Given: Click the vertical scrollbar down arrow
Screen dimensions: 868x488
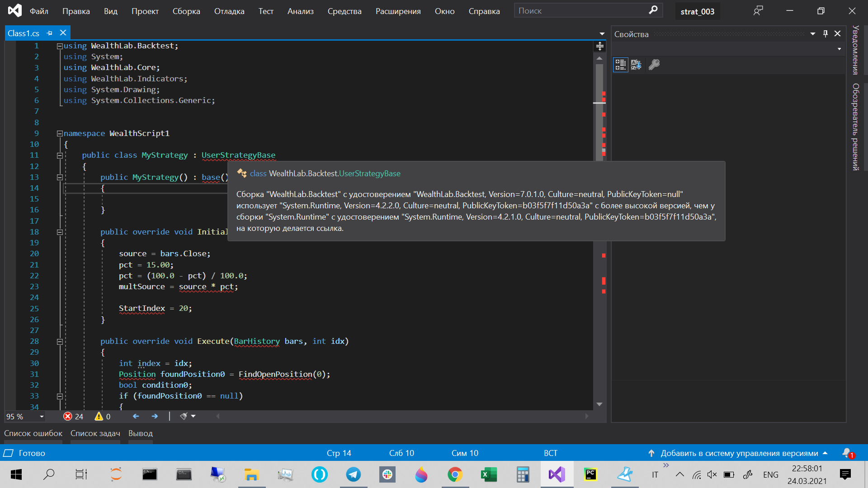Looking at the screenshot, I should (x=599, y=404).
